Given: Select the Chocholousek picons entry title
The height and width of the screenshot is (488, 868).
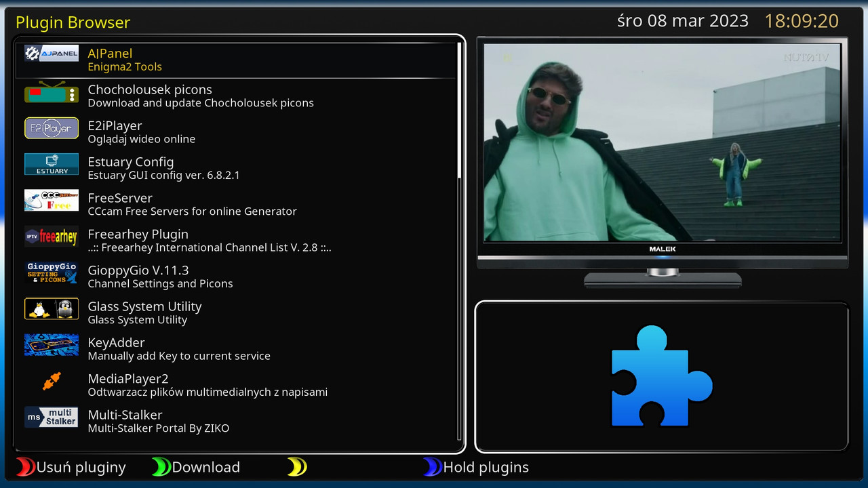Looking at the screenshot, I should pos(150,89).
